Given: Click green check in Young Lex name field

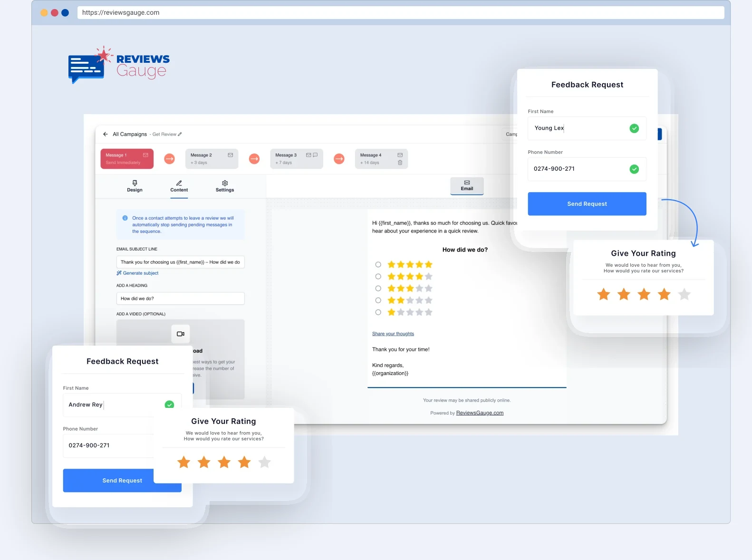Looking at the screenshot, I should pos(634,128).
